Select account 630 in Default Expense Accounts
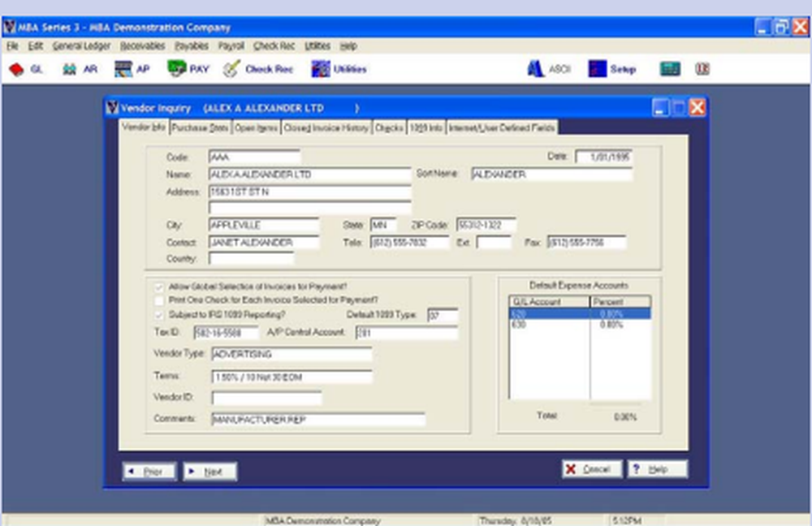 click(536, 325)
